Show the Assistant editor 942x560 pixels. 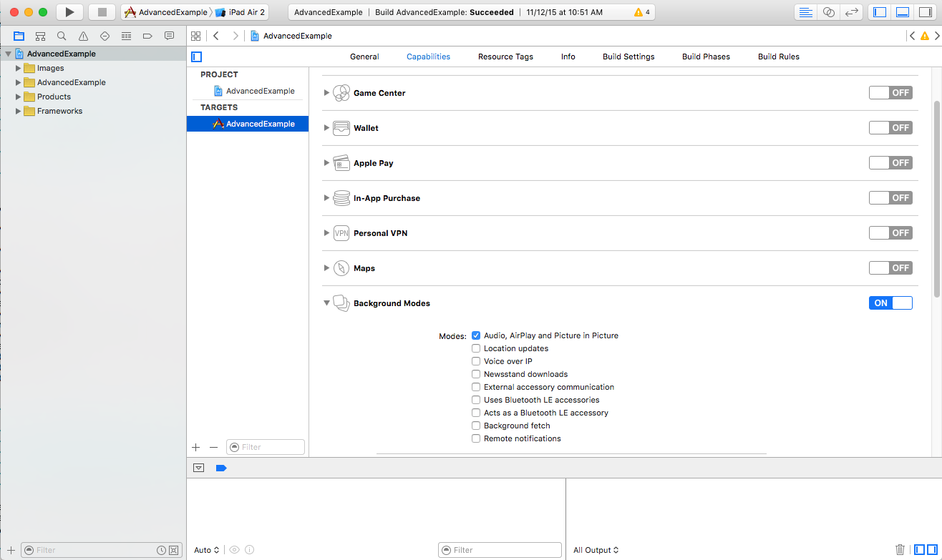coord(828,12)
